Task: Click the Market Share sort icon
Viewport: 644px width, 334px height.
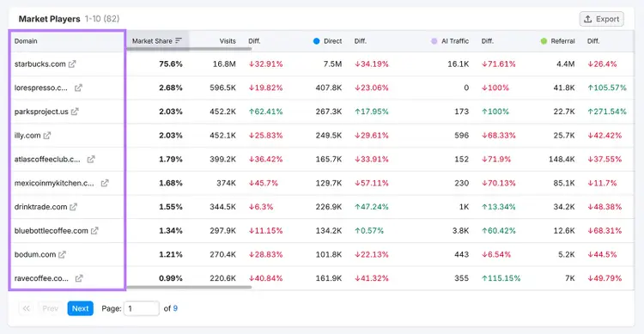Action: click(179, 40)
